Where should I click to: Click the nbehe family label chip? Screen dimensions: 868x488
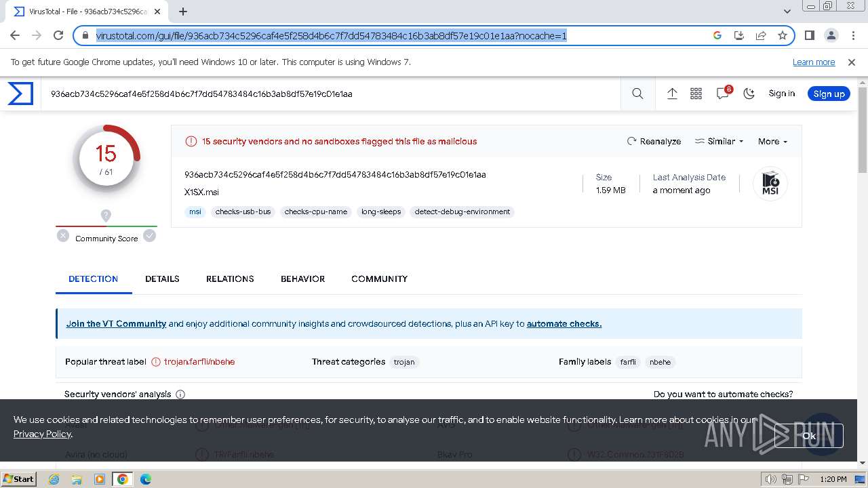pyautogui.click(x=660, y=362)
